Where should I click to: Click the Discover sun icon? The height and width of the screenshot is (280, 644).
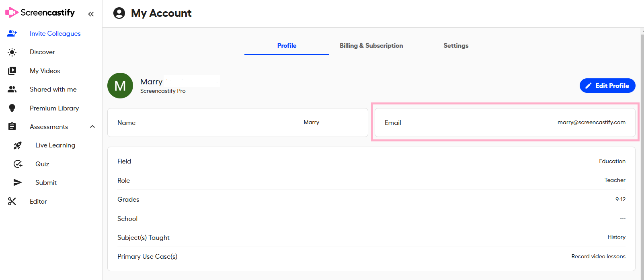(12, 52)
